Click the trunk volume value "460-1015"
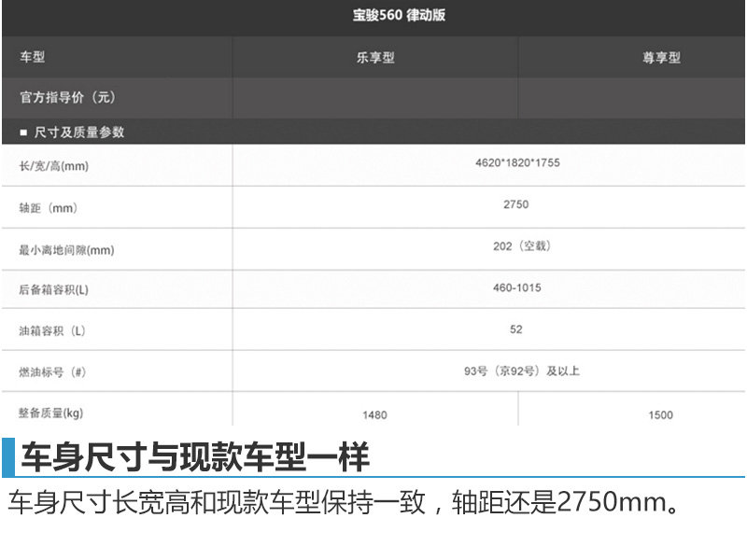This screenshot has height=560, width=747. click(517, 287)
